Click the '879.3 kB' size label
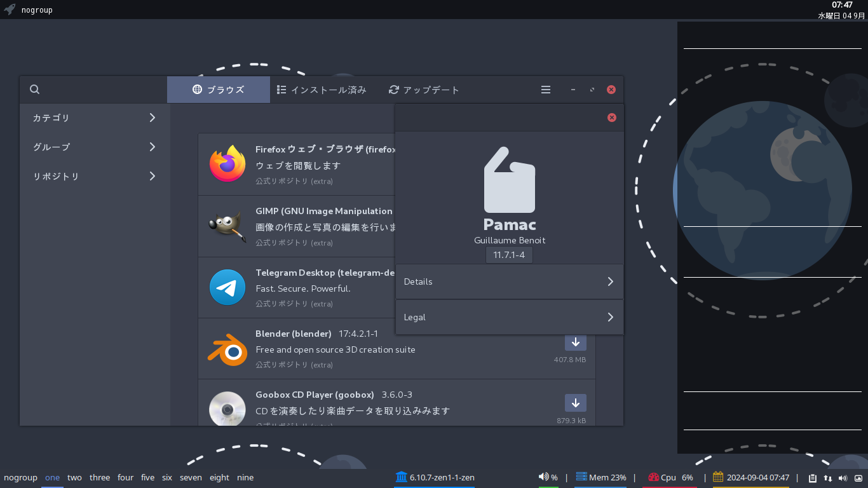Viewport: 868px width, 488px height. [x=571, y=421]
